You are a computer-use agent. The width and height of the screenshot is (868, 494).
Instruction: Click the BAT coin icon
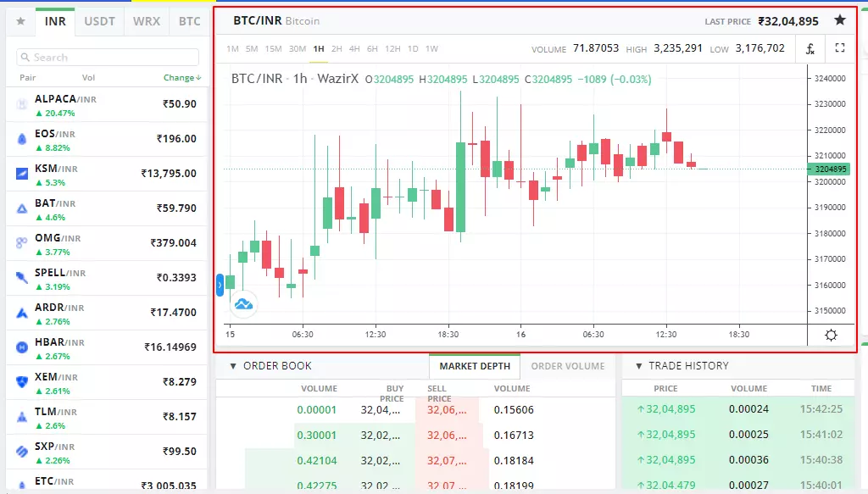coord(21,208)
